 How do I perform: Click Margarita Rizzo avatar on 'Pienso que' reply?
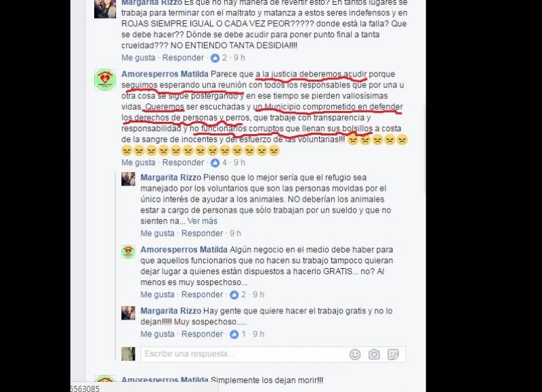(x=128, y=179)
